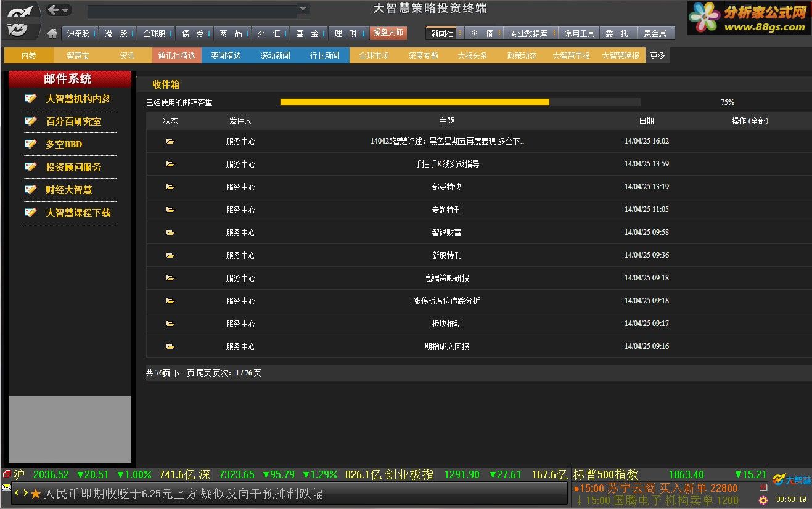Click the 操盘大师 button

click(x=388, y=33)
